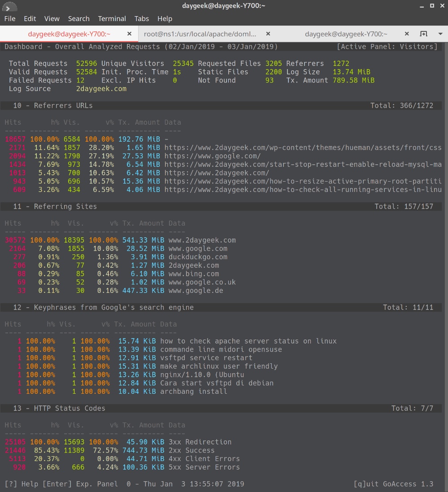Select the 13 - HTTP Status Codes panel header

pyautogui.click(x=59, y=408)
